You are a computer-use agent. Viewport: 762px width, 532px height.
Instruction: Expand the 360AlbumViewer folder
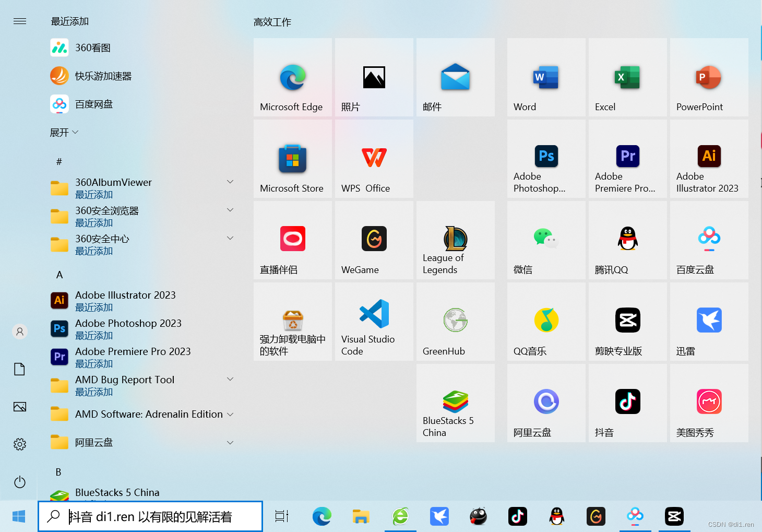pos(142,188)
